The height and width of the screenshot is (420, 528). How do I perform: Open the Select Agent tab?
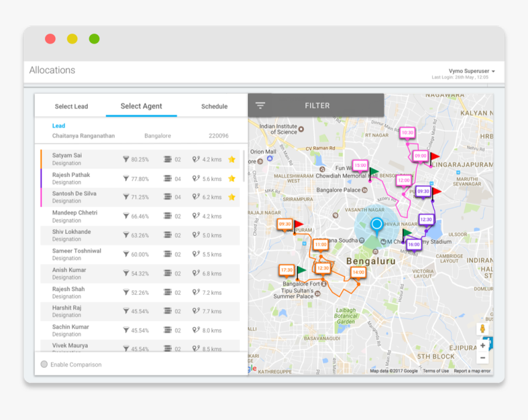pyautogui.click(x=141, y=106)
